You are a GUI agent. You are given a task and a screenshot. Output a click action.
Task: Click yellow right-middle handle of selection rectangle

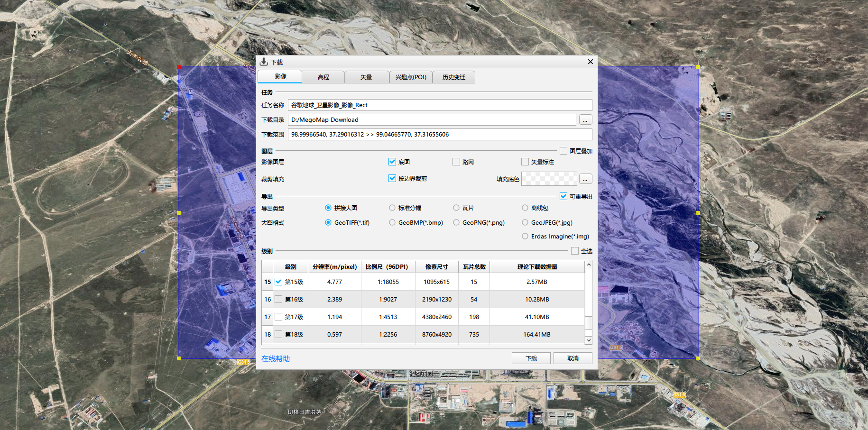tap(698, 213)
